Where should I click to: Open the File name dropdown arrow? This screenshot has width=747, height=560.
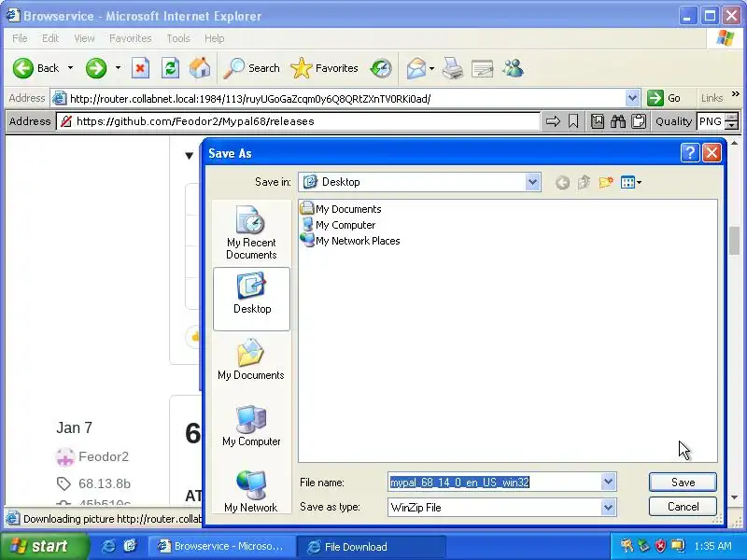608,482
